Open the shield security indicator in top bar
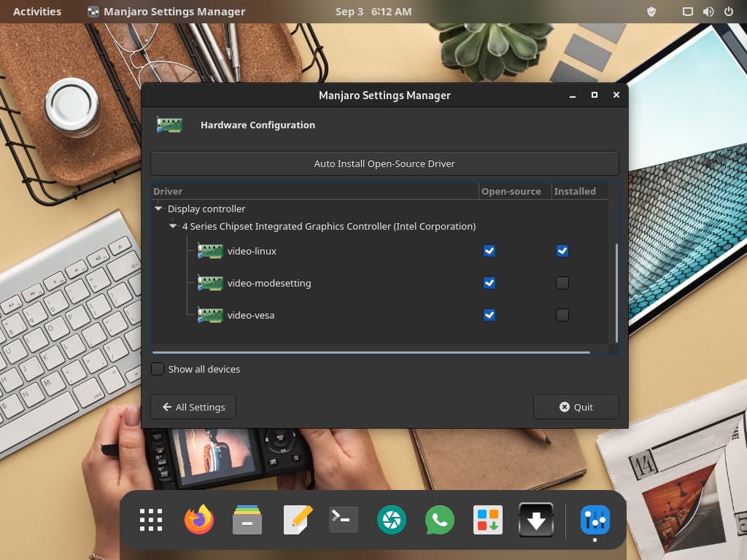The image size is (747, 560). click(x=651, y=12)
